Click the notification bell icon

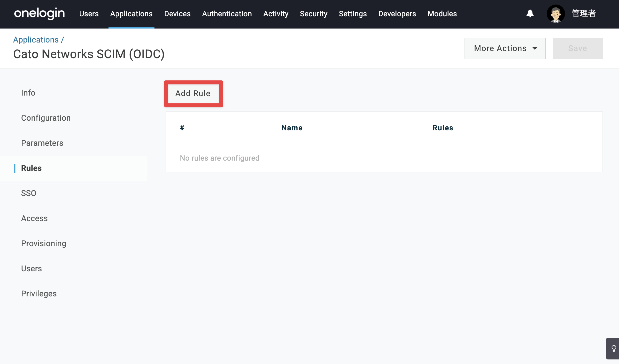[x=530, y=14]
